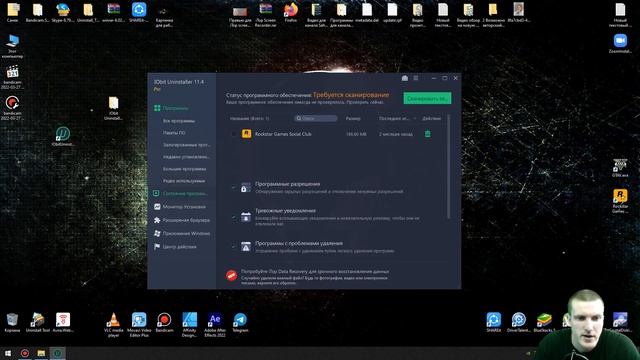This screenshot has height=360, width=640.
Task: Click the warning icon for uninstall problems
Action: [246, 246]
